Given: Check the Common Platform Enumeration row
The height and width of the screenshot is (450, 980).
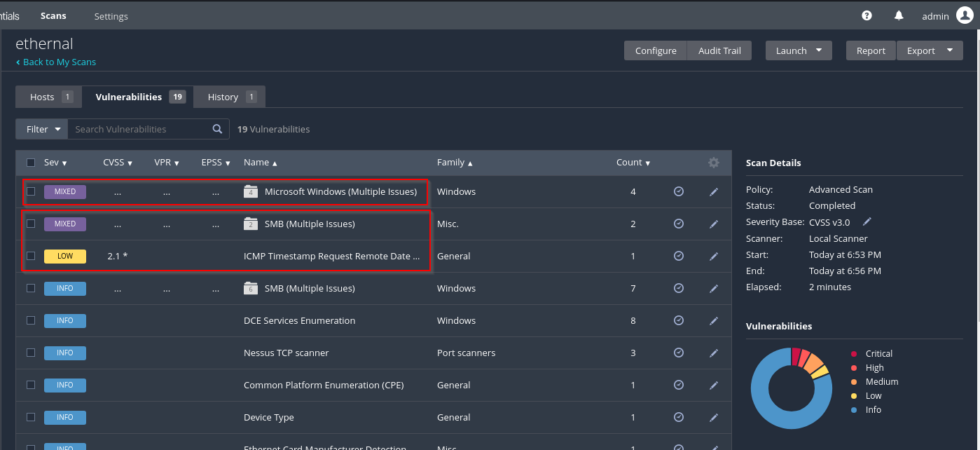Looking at the screenshot, I should click(31, 385).
